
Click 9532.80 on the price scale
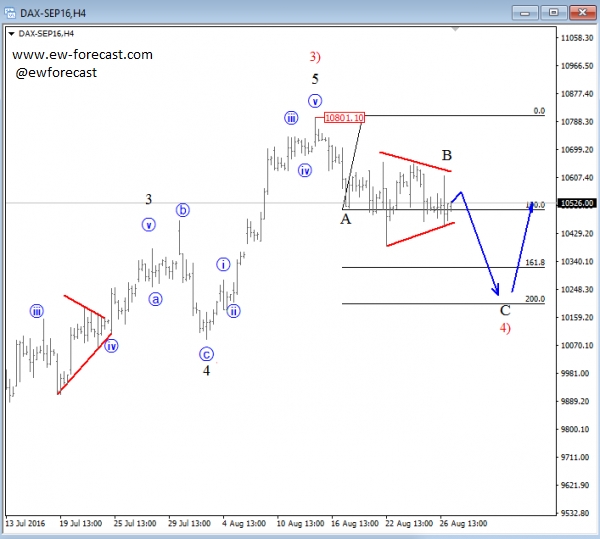coord(577,513)
